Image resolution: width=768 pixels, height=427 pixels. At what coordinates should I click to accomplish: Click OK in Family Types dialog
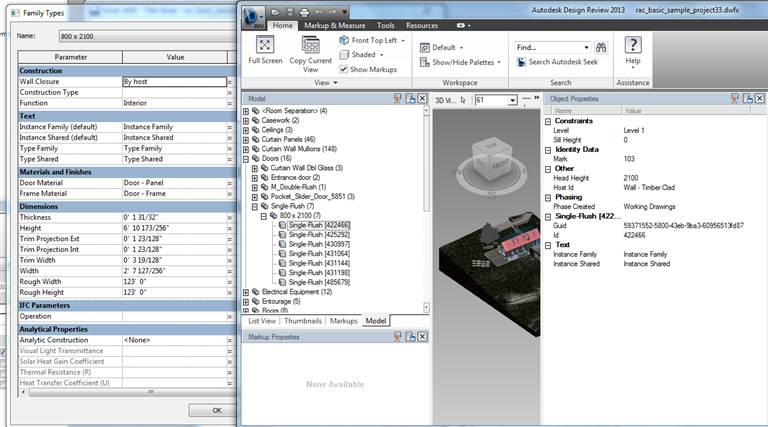217,410
